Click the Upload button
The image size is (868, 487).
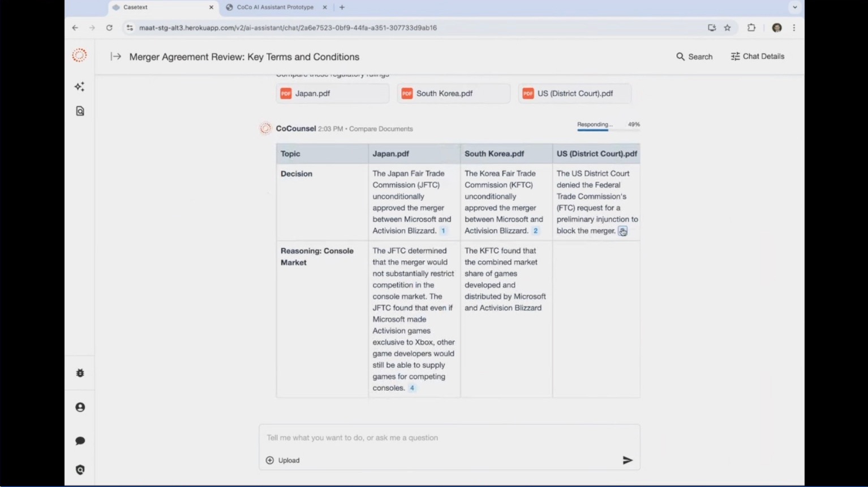pos(283,460)
